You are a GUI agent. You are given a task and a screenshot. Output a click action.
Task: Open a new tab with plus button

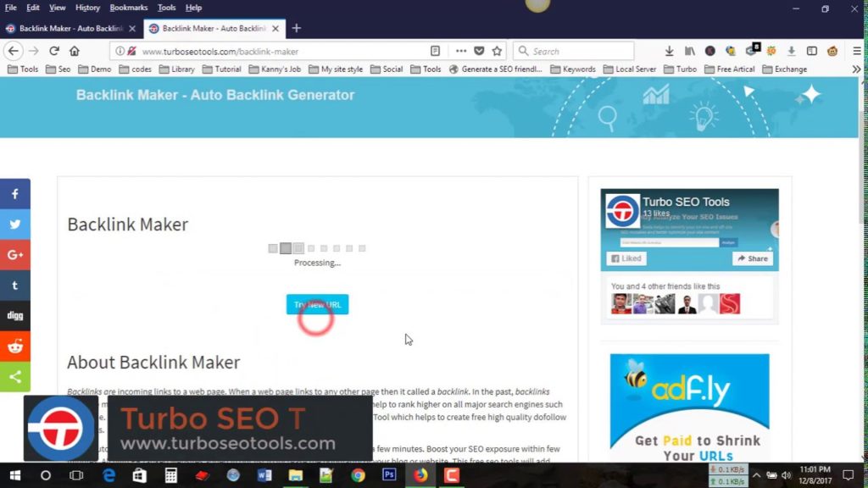pos(297,28)
